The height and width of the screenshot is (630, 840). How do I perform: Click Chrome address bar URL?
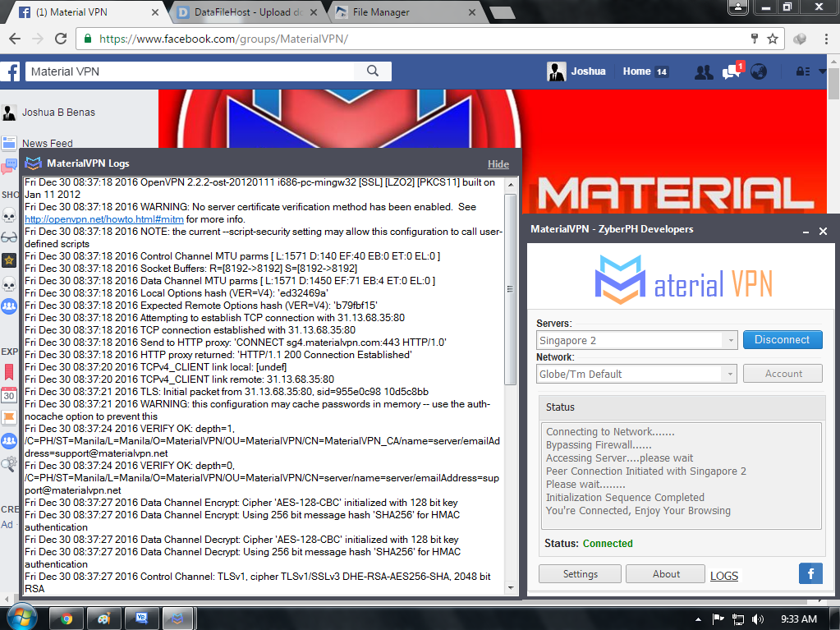(224, 39)
